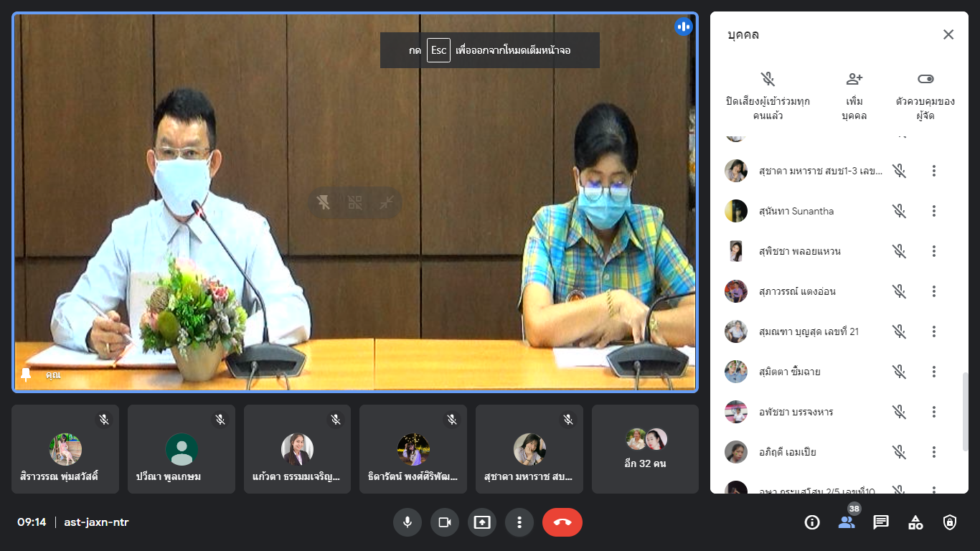
Task: Click muted mic icon for สุนันทา Sunantha
Action: click(900, 211)
